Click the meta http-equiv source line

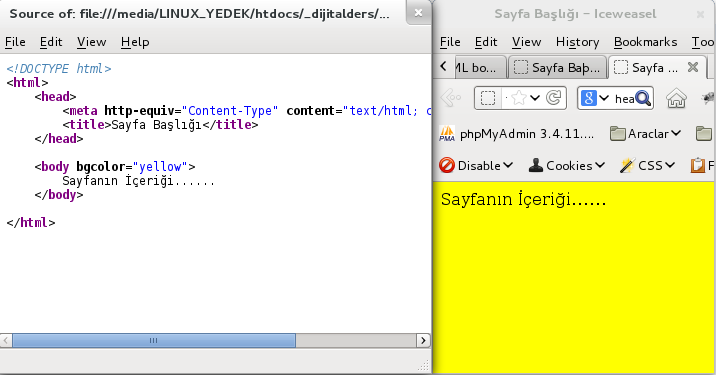pyautogui.click(x=247, y=111)
